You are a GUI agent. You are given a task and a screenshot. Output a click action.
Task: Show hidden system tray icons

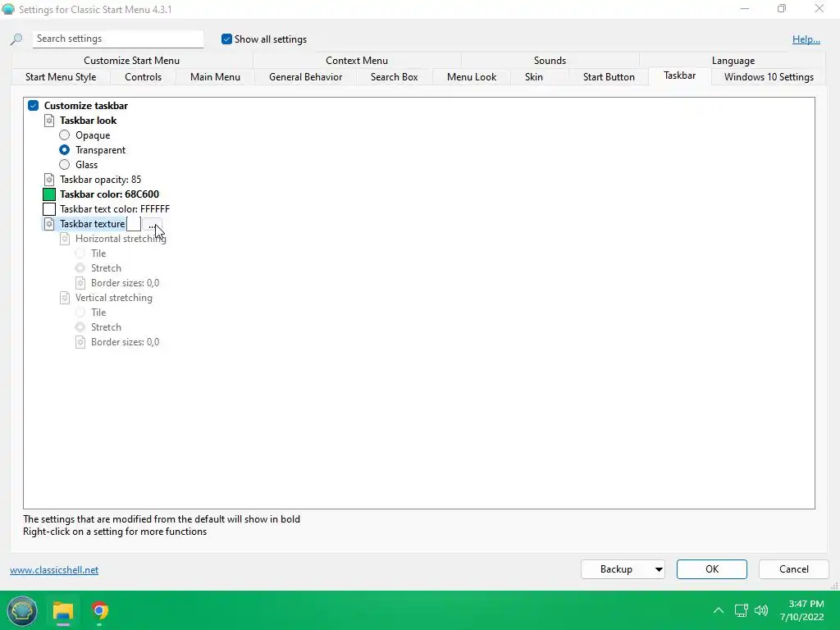click(x=719, y=610)
